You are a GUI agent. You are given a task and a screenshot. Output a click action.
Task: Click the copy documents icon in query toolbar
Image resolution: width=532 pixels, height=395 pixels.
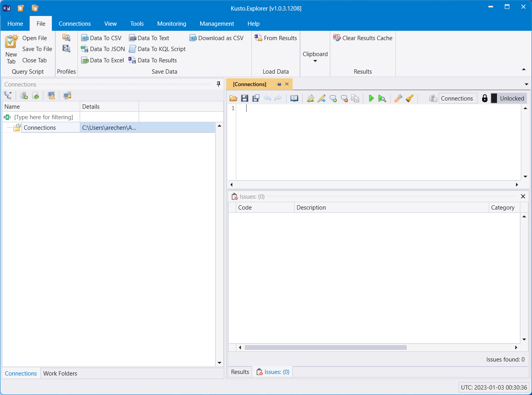355,99
